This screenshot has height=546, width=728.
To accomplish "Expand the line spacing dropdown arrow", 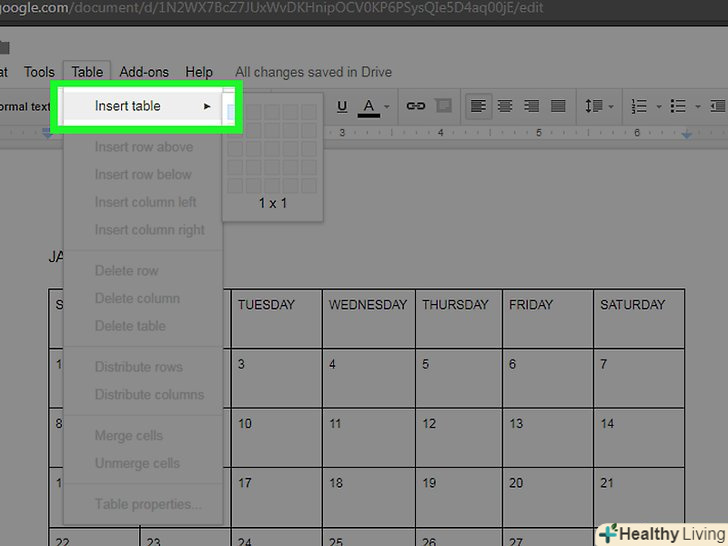I will [611, 107].
